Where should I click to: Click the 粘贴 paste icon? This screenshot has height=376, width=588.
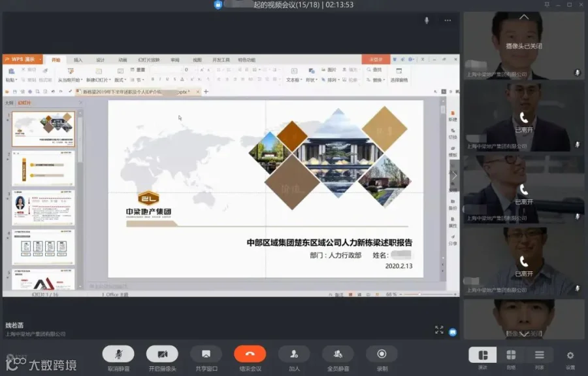tap(11, 71)
